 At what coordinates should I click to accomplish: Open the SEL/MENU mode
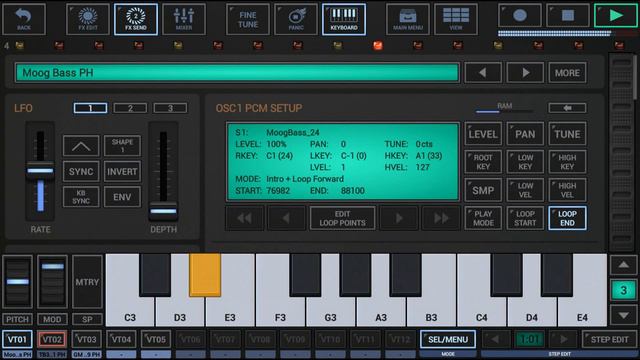448,340
